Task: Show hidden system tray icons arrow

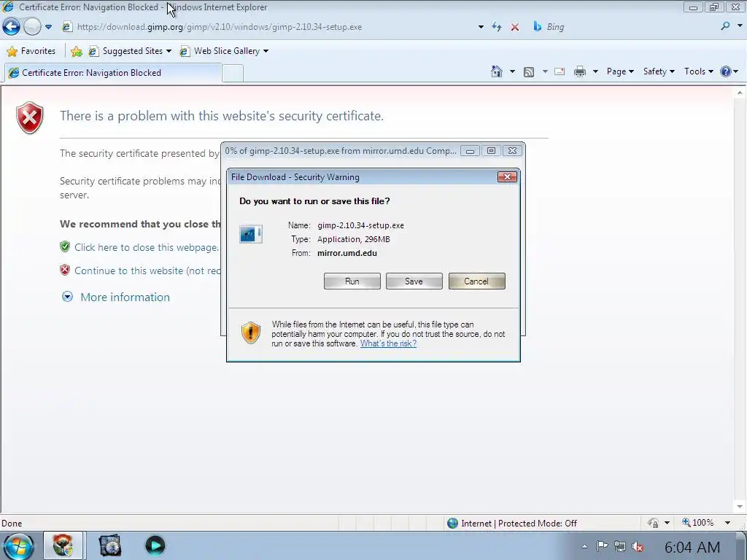Action: [x=584, y=547]
